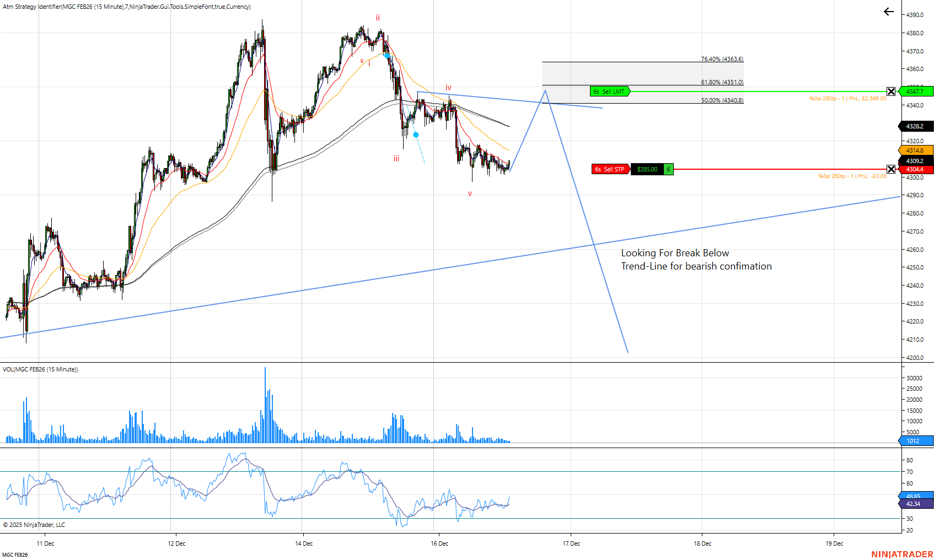Click the Atm Strategy Identifier chart title
934x560 pixels.
tap(126, 7)
